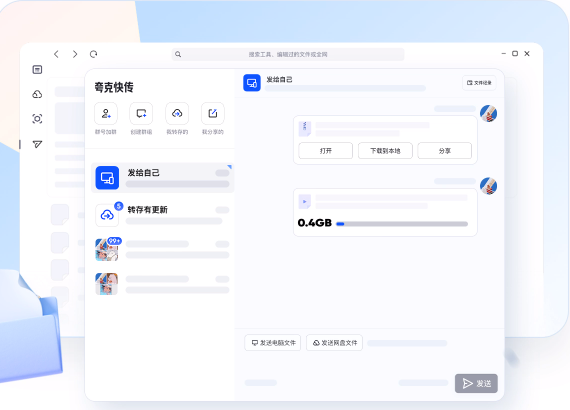Click the 发给自己 title in chat header

coord(279,80)
